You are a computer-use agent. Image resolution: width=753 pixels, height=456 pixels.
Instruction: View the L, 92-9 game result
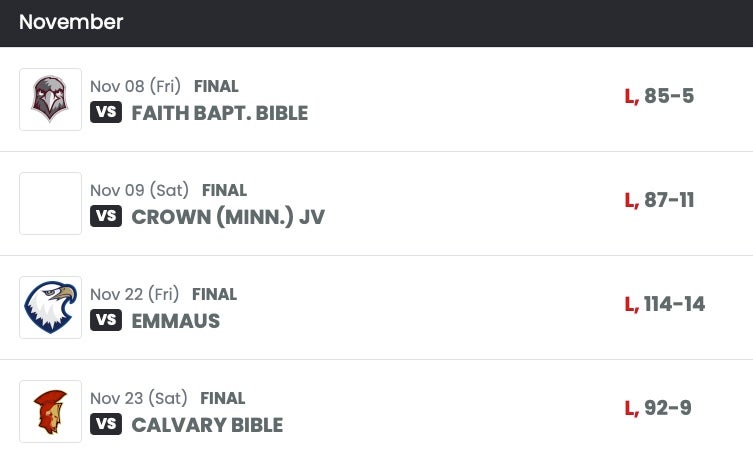[x=658, y=409]
